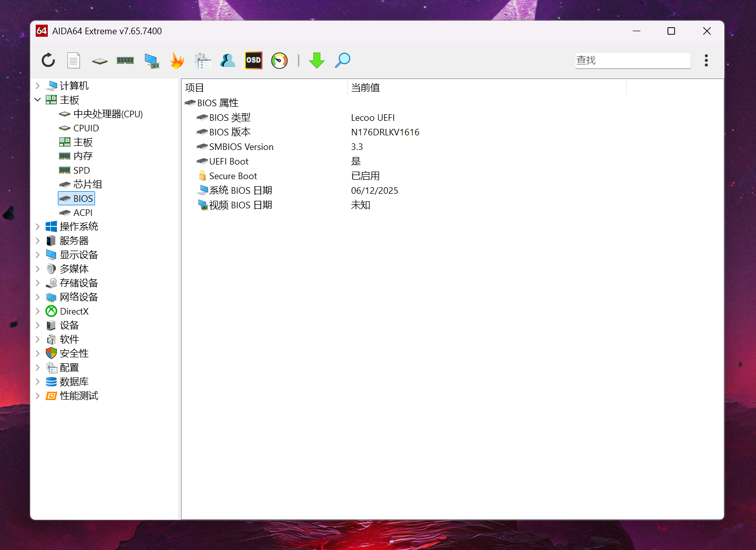Click the 数据库 database icon

(x=51, y=381)
